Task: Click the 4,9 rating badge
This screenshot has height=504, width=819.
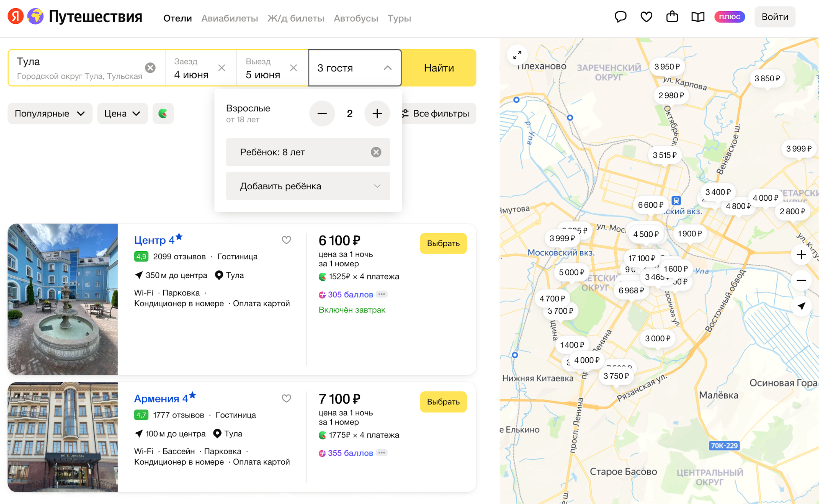Action: coord(141,257)
